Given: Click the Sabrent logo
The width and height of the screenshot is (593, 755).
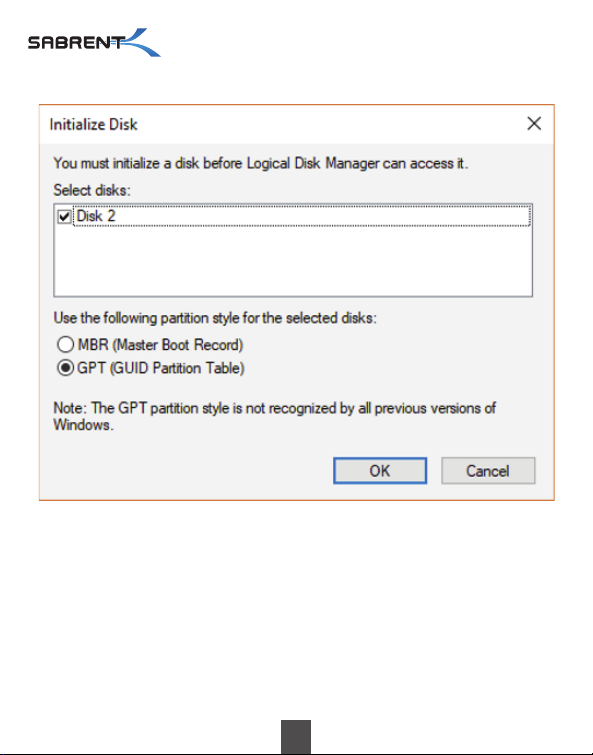Looking at the screenshot, I should [x=94, y=42].
